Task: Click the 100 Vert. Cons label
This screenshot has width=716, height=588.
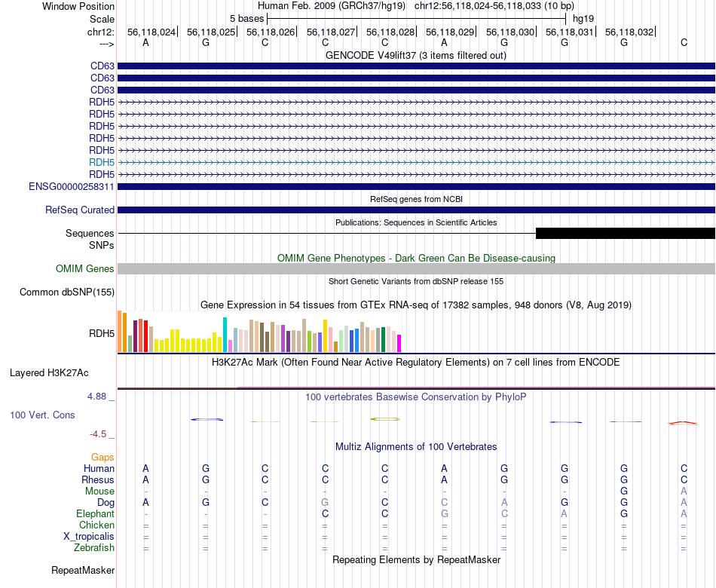Action: pyautogui.click(x=42, y=415)
